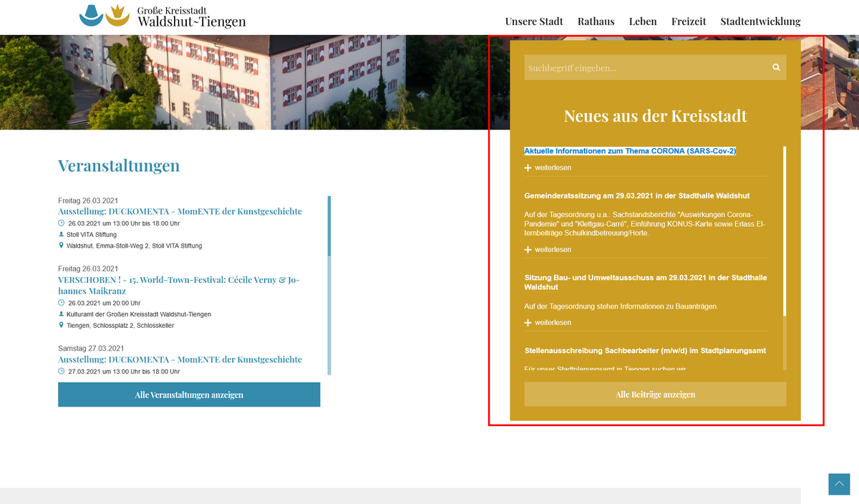Click Kulturamt der Großen Kreisstadt Waldshut-Tiengen text
The image size is (859, 504).
(139, 314)
